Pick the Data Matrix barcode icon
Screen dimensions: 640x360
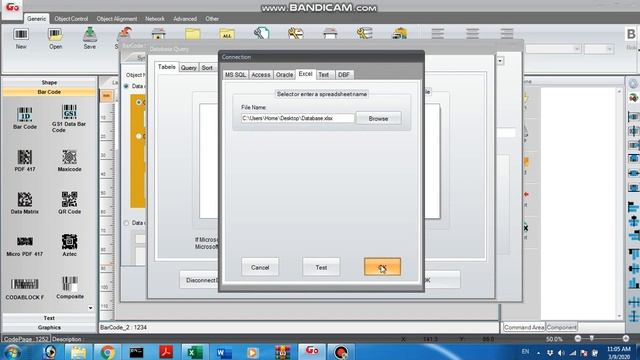click(x=25, y=200)
